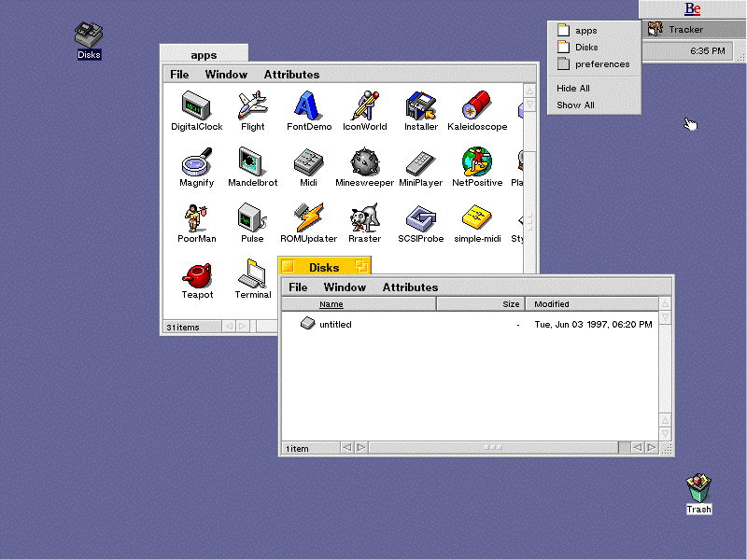Click the 6:35 PM clock in deskbar
This screenshot has width=747, height=560.
tap(708, 51)
